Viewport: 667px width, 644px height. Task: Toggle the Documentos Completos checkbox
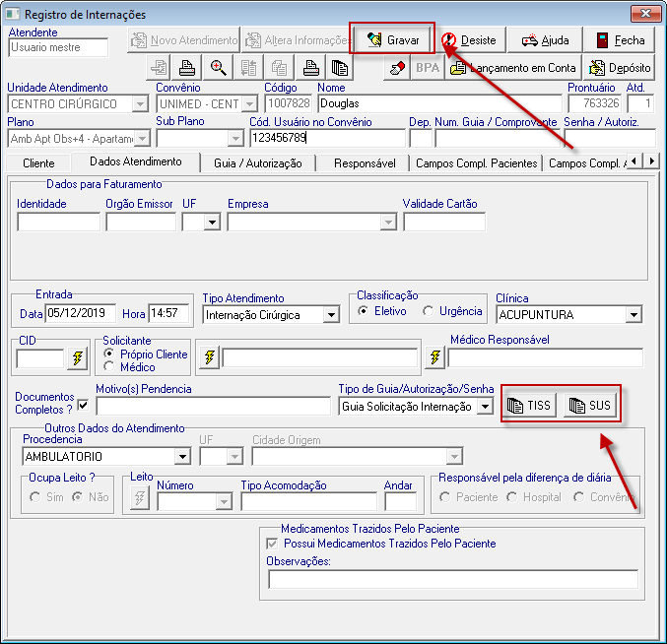[84, 405]
